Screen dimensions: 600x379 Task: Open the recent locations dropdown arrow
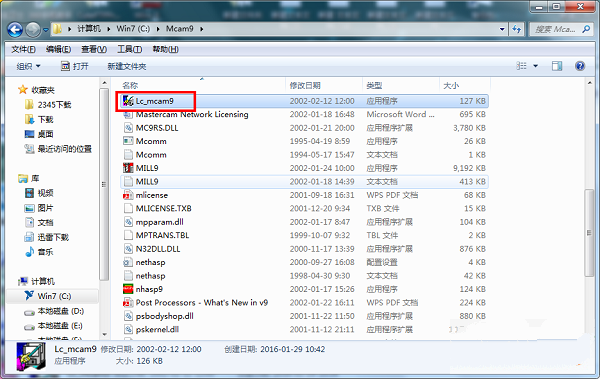[46, 29]
